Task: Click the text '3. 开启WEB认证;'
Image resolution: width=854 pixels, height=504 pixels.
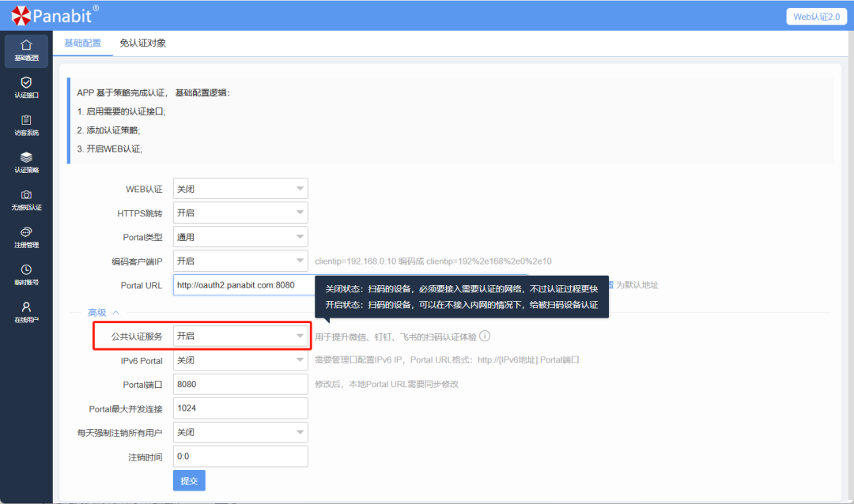Action: pyautogui.click(x=109, y=149)
